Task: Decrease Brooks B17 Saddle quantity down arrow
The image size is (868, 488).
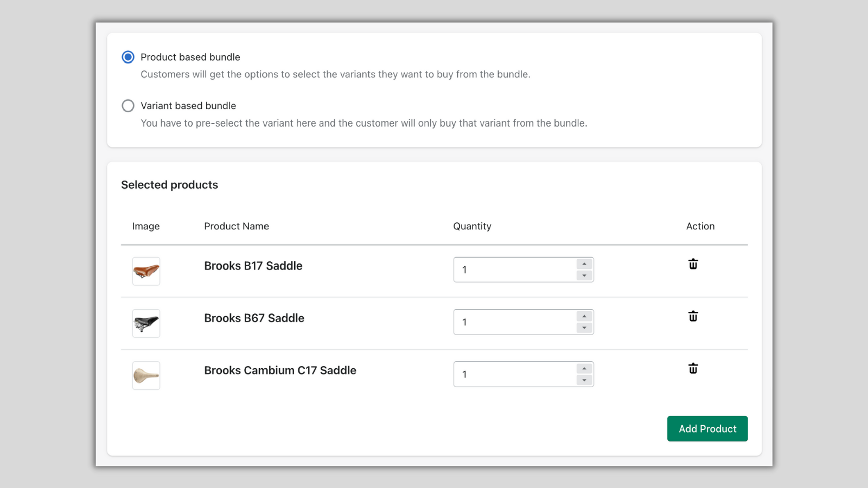Action: 584,275
